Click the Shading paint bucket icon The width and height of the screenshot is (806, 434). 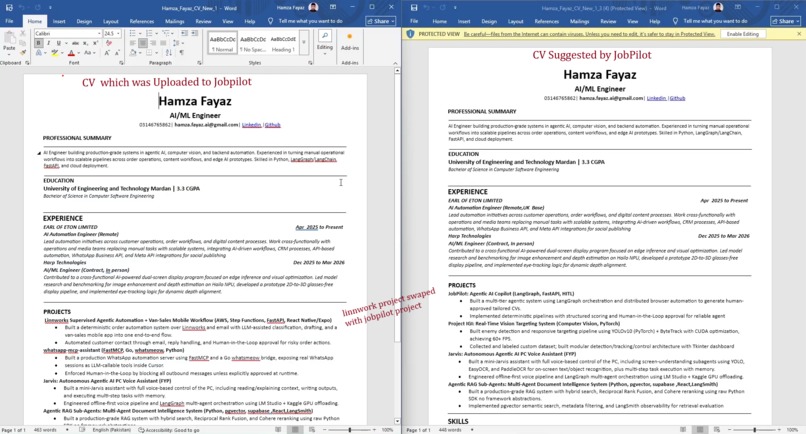(x=132, y=52)
